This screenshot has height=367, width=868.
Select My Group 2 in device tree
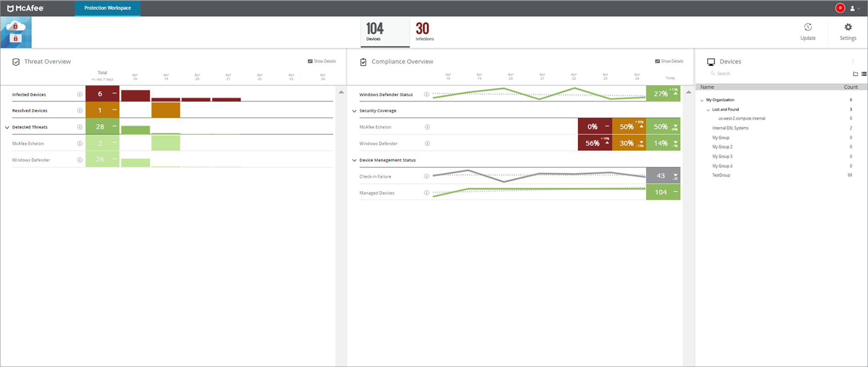722,147
